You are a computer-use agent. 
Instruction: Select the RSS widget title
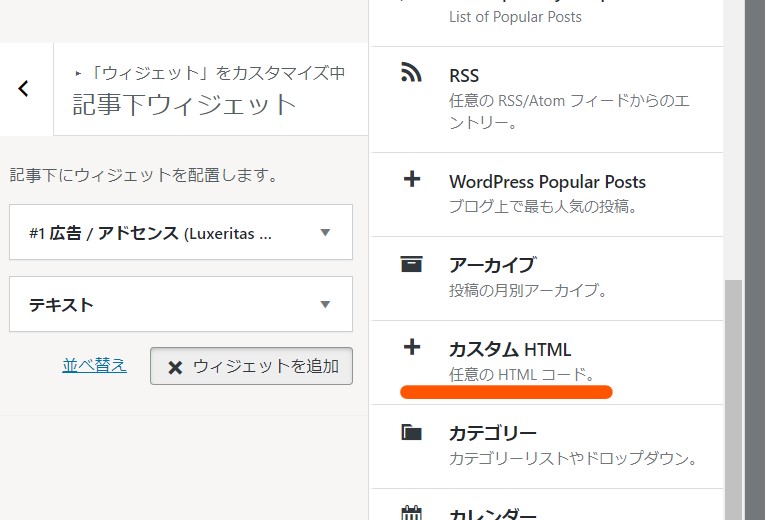(464, 76)
